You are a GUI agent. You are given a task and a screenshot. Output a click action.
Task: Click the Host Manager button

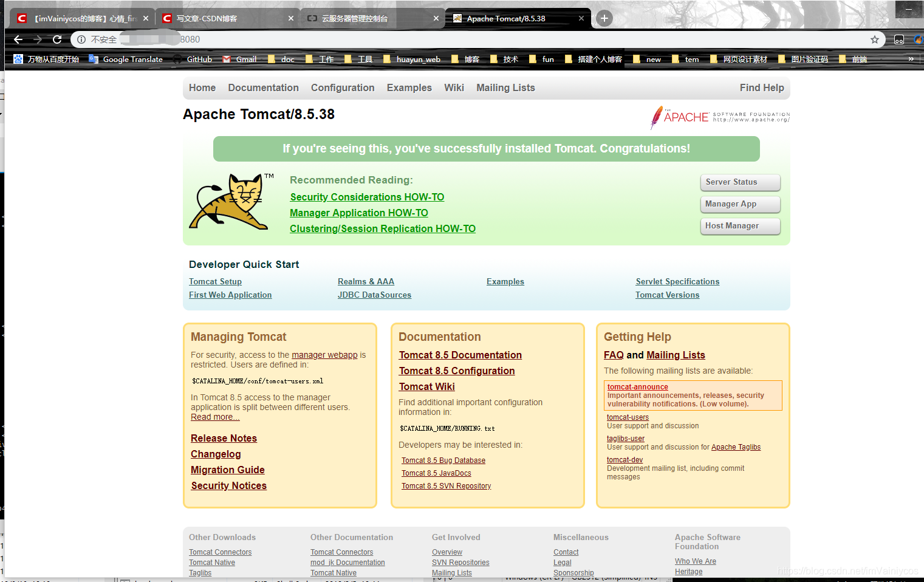point(740,226)
